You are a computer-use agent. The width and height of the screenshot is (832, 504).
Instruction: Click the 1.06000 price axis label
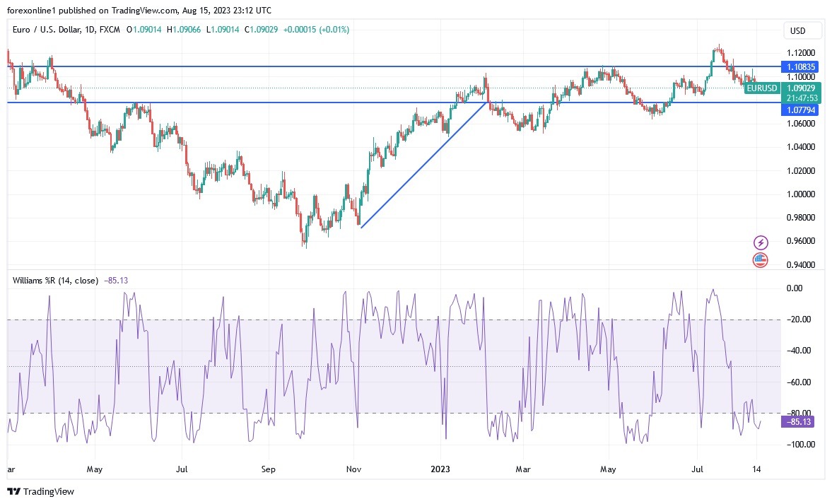[x=800, y=124]
